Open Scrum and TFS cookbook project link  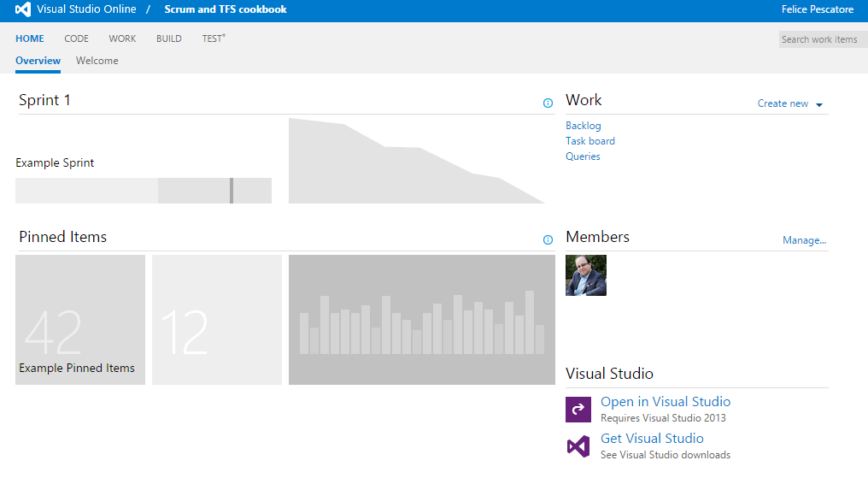pyautogui.click(x=226, y=9)
